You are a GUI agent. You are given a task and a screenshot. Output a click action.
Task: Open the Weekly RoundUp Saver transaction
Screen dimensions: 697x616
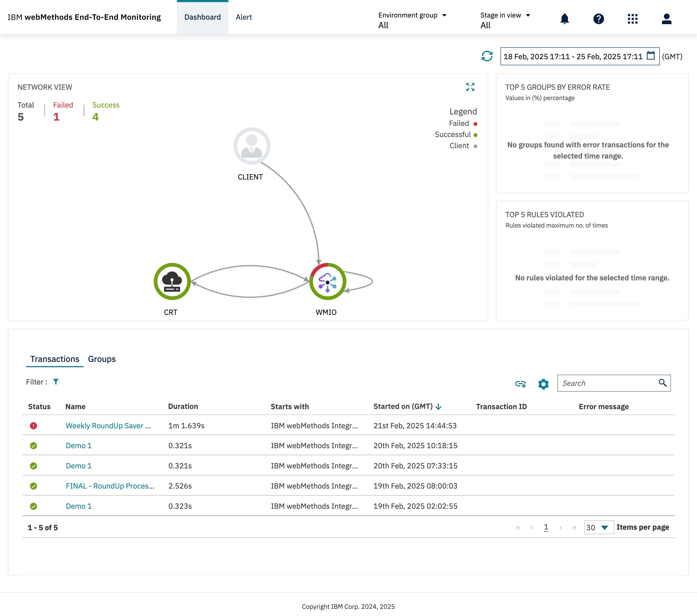(x=108, y=425)
